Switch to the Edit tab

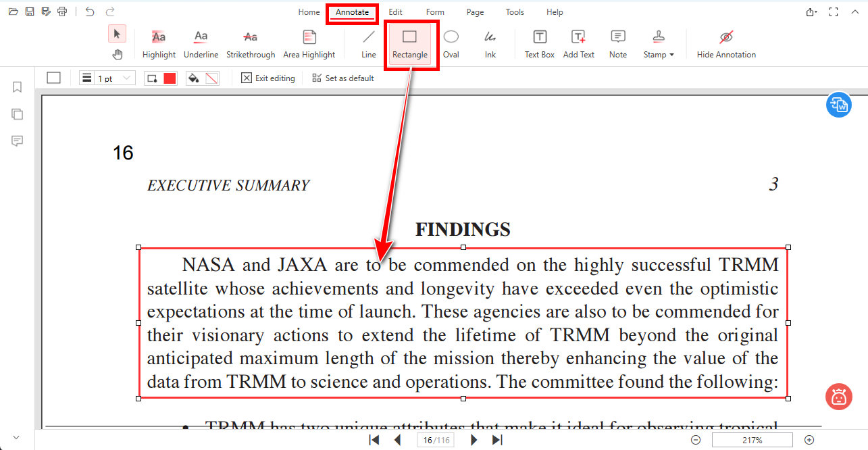[x=395, y=12]
